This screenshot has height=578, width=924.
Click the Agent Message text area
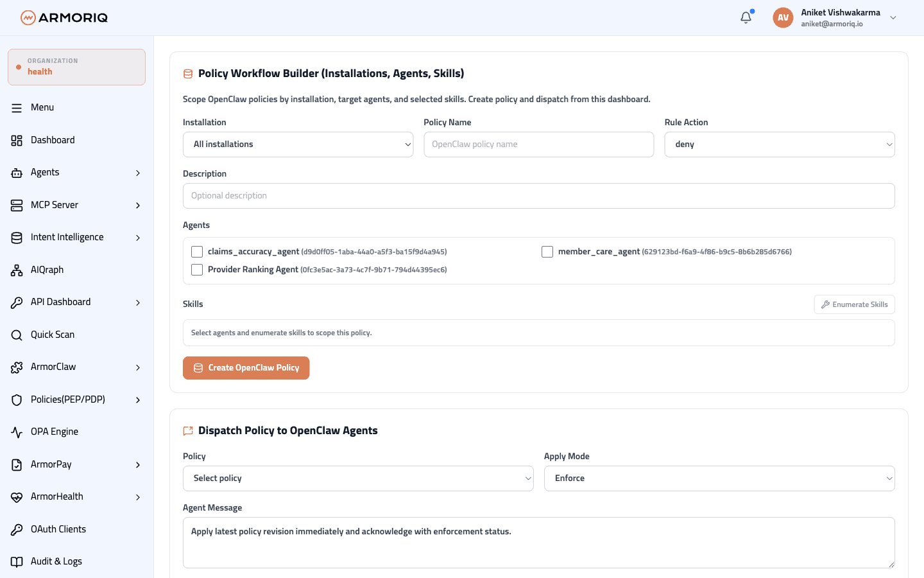[x=539, y=543]
